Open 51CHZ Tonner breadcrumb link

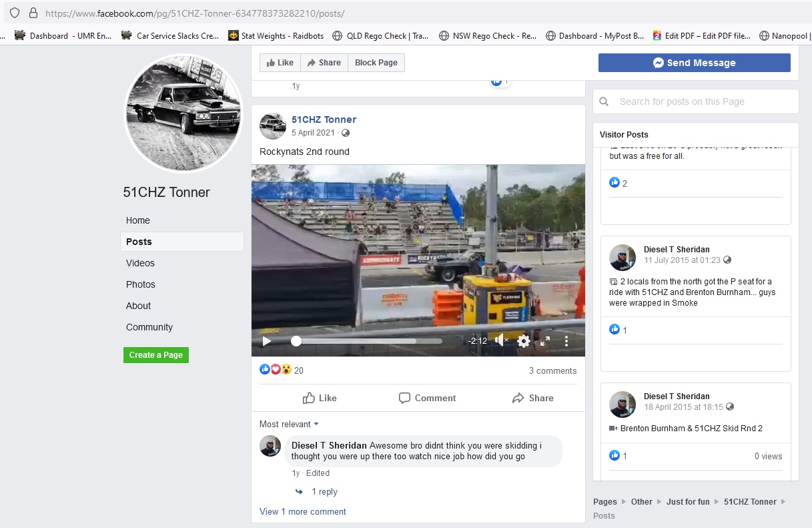click(750, 501)
